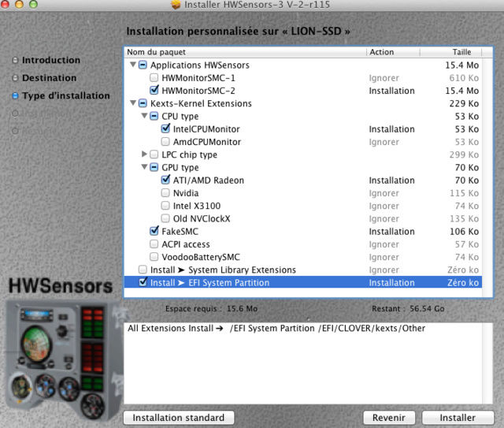Select the ATI/AMD Radeon row label
The height and width of the screenshot is (428, 504).
click(209, 181)
